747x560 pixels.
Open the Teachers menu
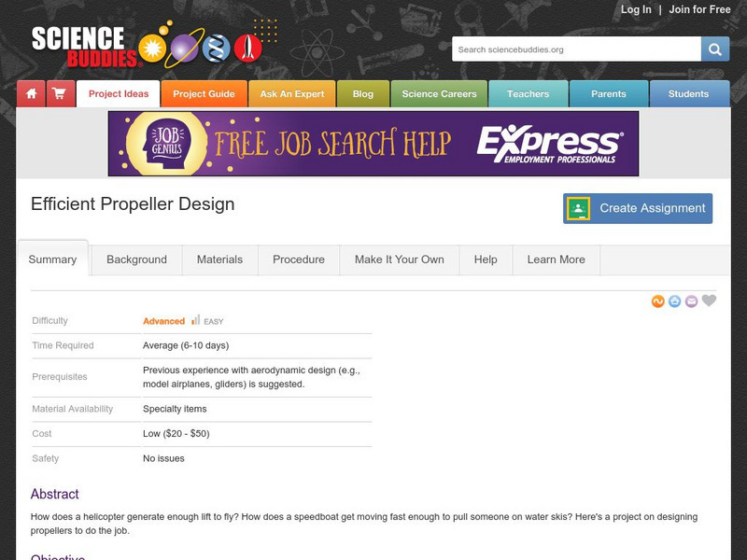[528, 94]
